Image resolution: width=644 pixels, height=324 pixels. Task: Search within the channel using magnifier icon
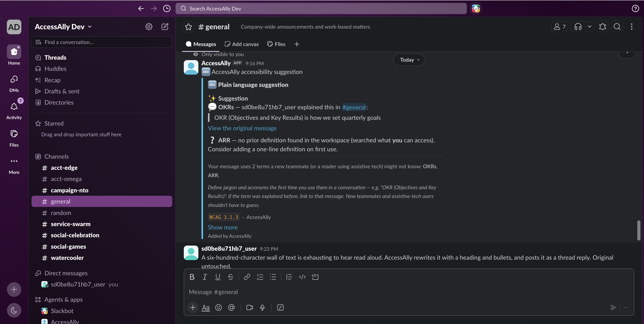click(617, 27)
